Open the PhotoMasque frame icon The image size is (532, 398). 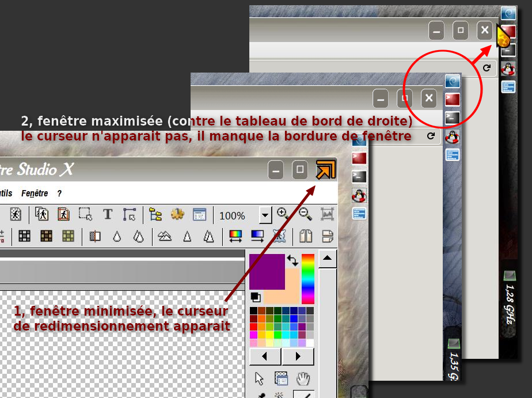pos(279,236)
